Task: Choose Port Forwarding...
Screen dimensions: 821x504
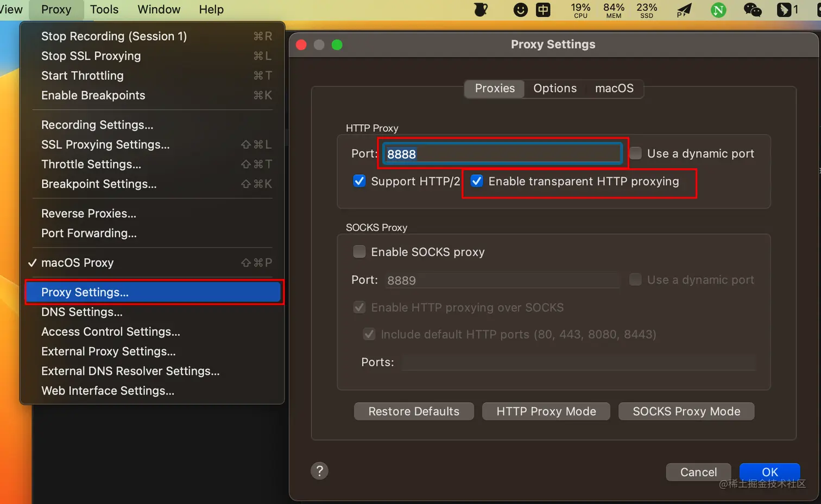Action: pos(153,233)
